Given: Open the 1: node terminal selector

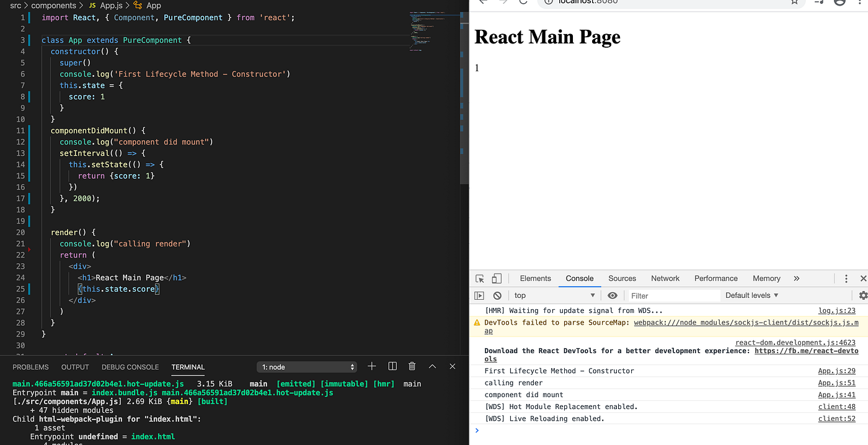Looking at the screenshot, I should (306, 366).
